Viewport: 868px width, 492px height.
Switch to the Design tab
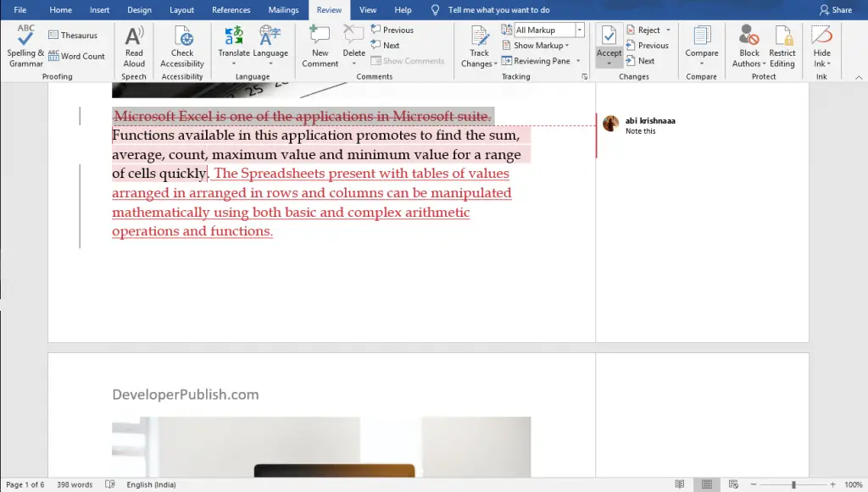[x=139, y=10]
